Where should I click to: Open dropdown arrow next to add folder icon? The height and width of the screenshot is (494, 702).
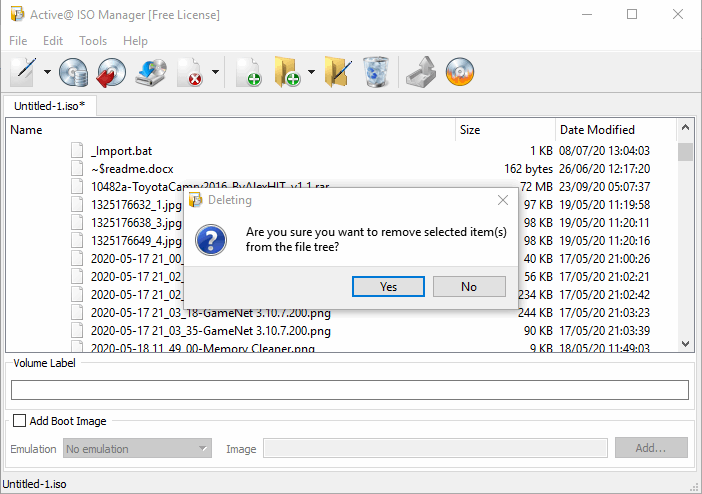(x=311, y=72)
